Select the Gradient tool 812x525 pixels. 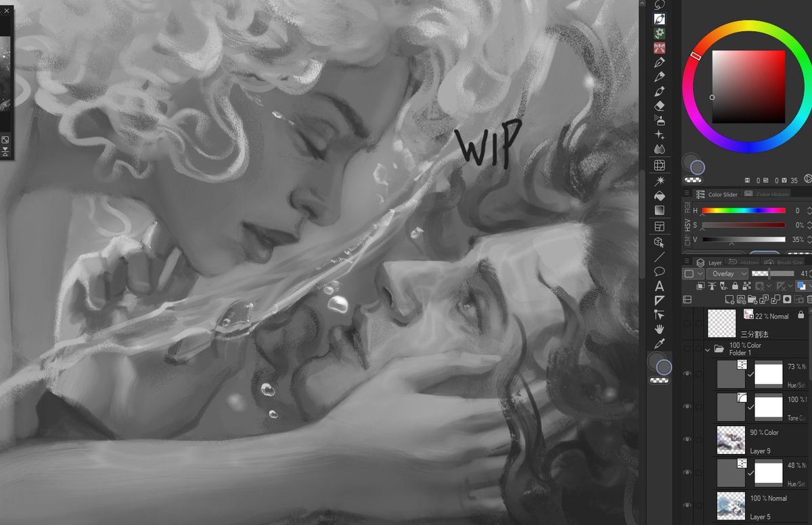(660, 210)
